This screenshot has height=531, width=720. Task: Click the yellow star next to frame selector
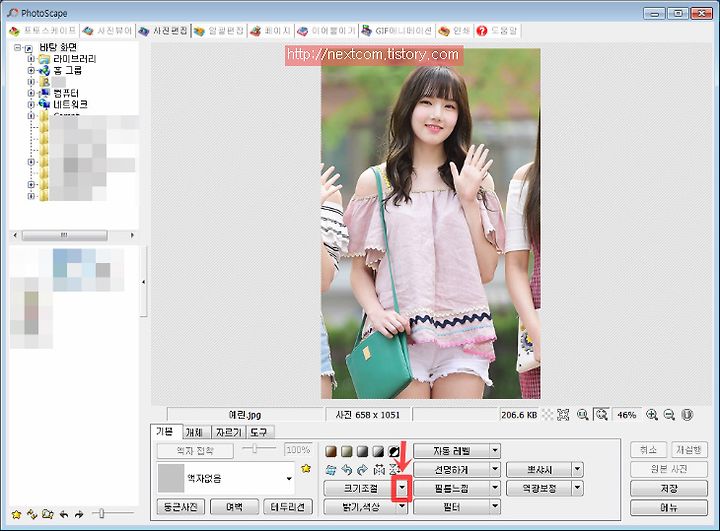(306, 469)
